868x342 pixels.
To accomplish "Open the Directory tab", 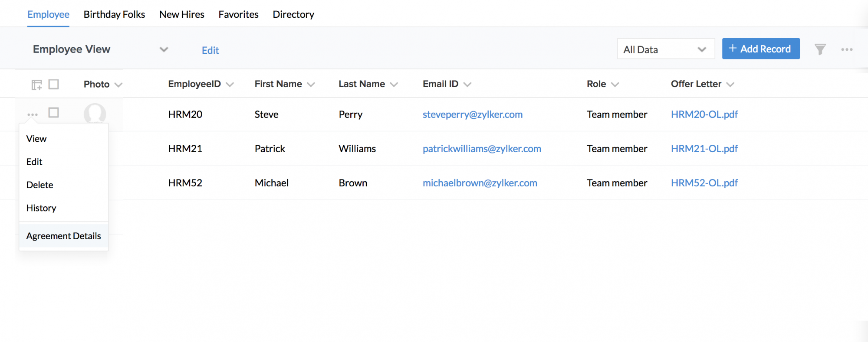I will 293,14.
